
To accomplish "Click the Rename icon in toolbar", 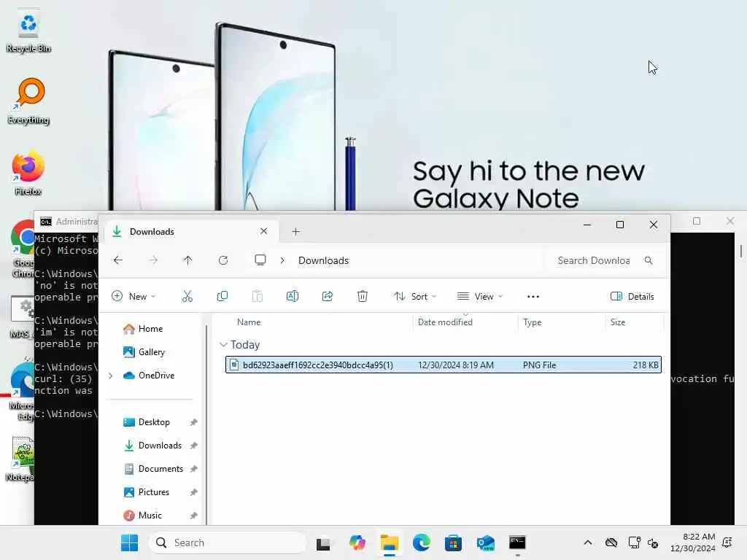I will click(x=292, y=296).
